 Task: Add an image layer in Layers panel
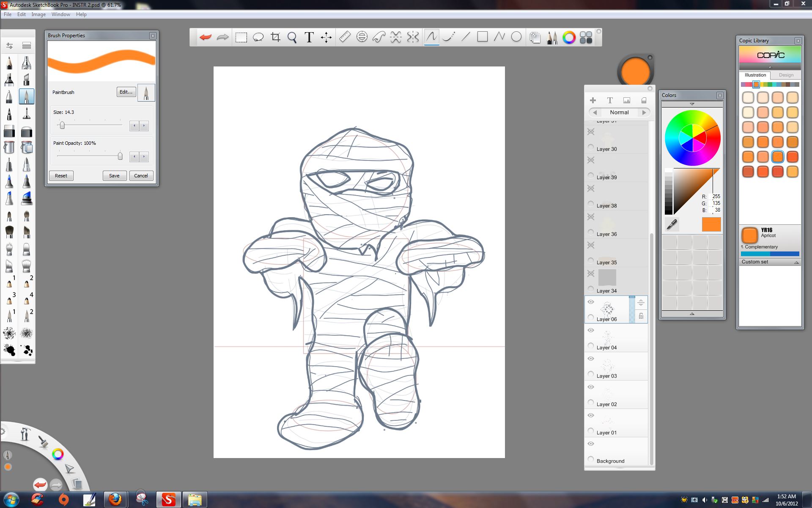click(627, 100)
